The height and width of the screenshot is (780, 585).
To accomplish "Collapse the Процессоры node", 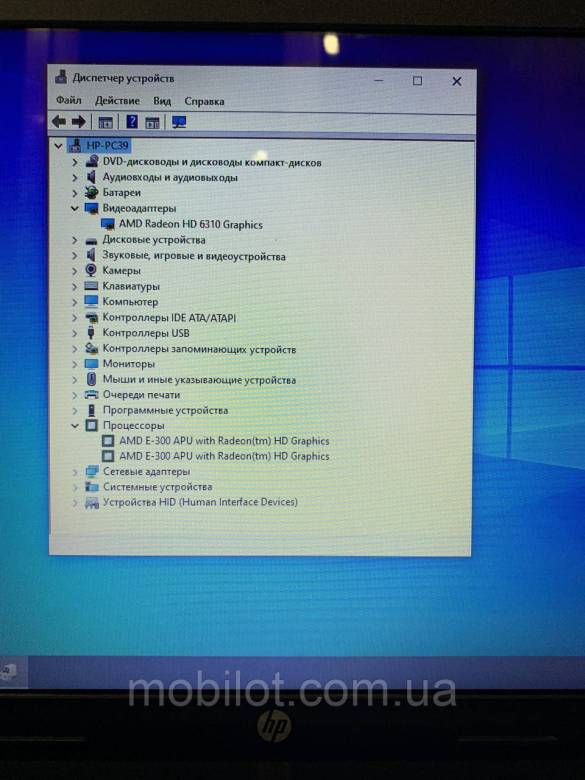I will pyautogui.click(x=75, y=426).
